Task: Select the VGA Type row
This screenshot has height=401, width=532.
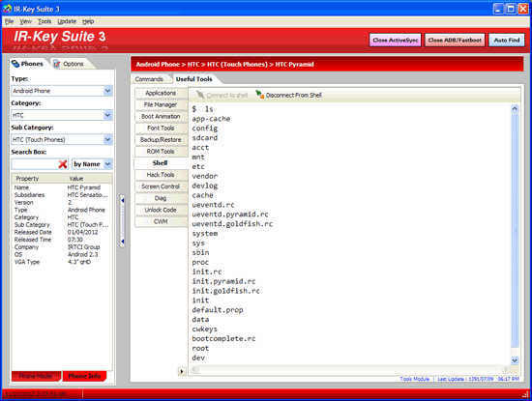Action: 62,262
